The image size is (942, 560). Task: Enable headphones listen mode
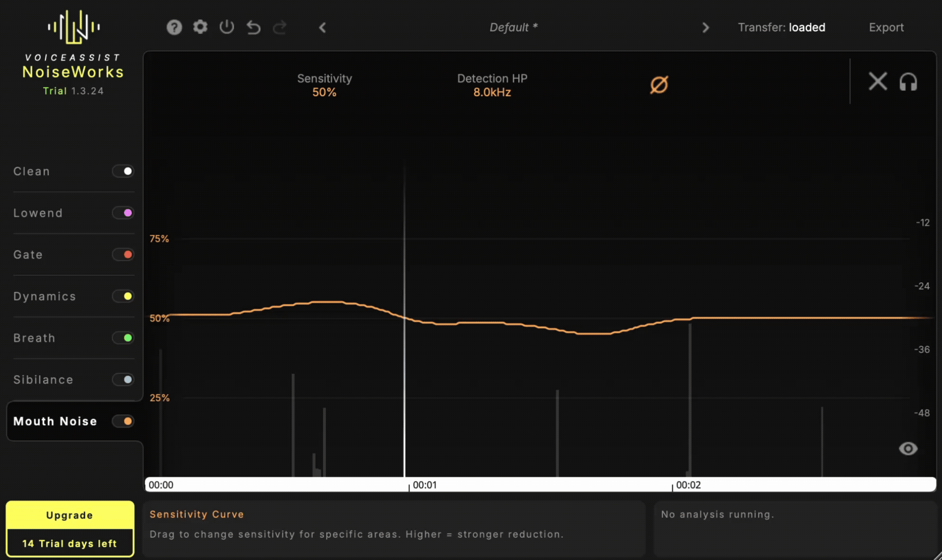[x=908, y=82]
